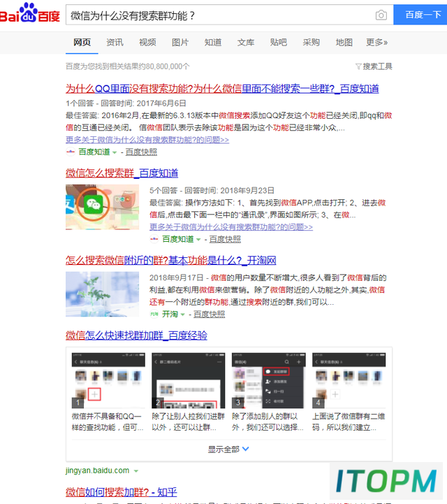The image size is (447, 504).
Task: Open result 怎么搜索微信附近的群
Action: 171,260
